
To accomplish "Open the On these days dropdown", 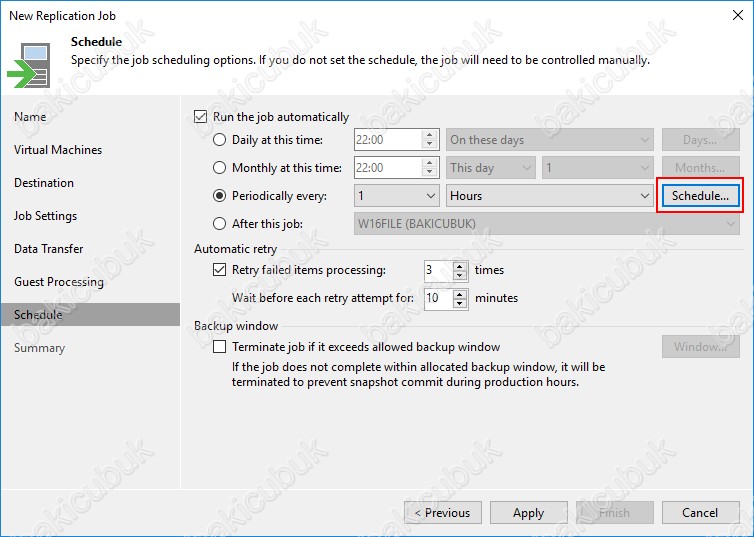I will coord(550,140).
